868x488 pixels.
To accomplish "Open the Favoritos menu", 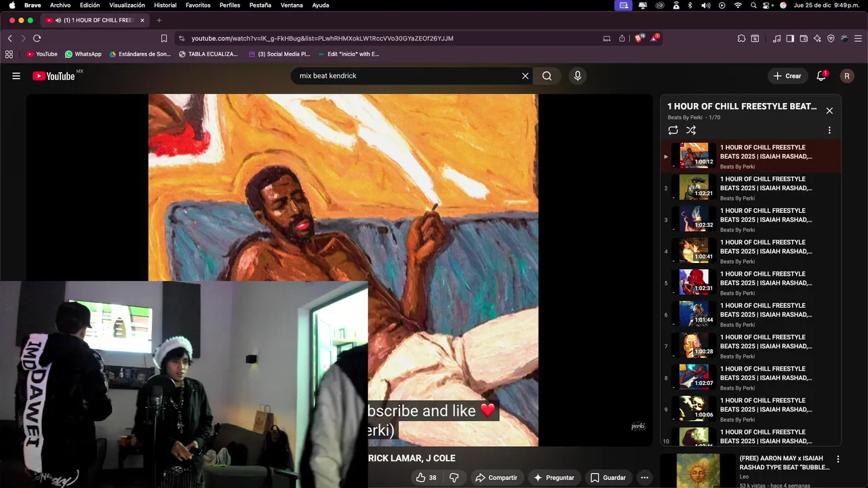I will (198, 5).
